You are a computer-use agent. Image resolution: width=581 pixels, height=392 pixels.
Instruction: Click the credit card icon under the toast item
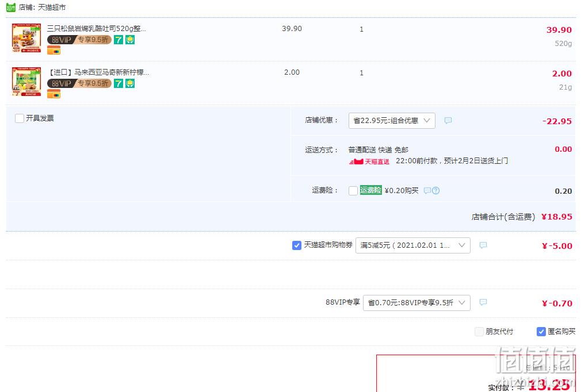click(53, 51)
